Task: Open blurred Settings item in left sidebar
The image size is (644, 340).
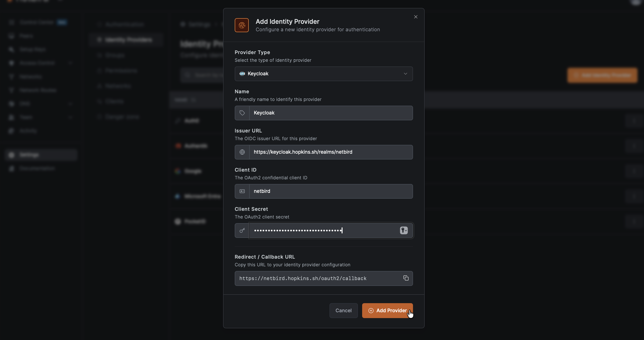Action: tap(29, 155)
